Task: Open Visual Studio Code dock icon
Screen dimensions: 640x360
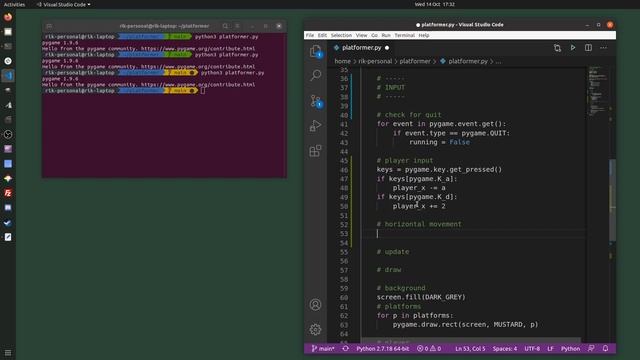Action: click(x=8, y=76)
